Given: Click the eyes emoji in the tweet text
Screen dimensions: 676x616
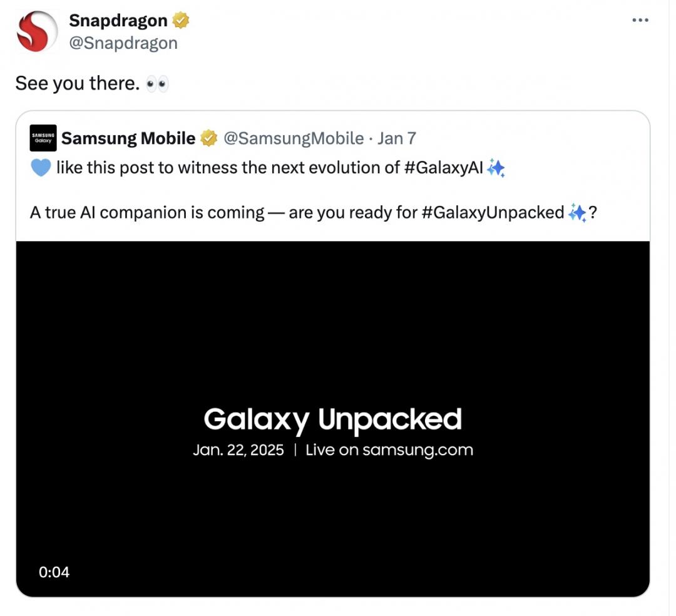Looking at the screenshot, I should 156,83.
